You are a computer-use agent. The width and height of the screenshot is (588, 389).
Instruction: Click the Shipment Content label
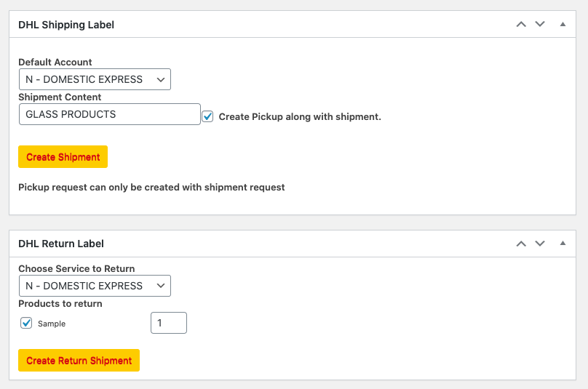tap(60, 97)
